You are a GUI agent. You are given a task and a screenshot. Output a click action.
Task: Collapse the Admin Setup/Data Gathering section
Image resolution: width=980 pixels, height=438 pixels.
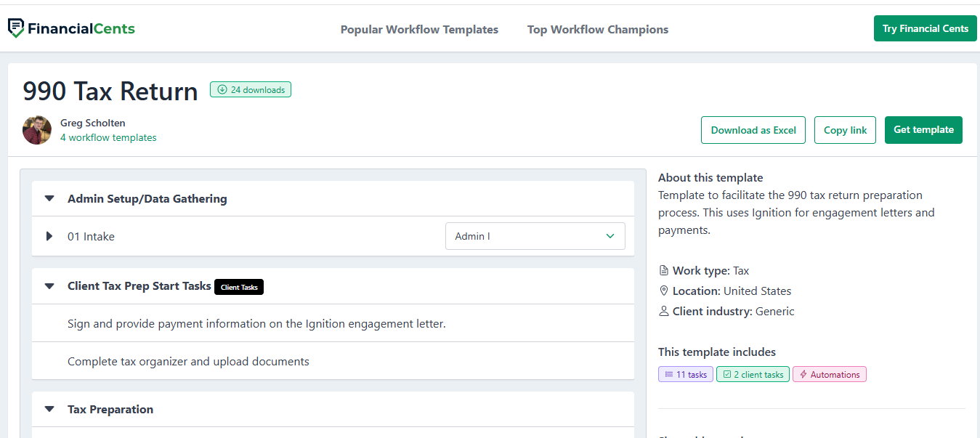[x=49, y=199]
